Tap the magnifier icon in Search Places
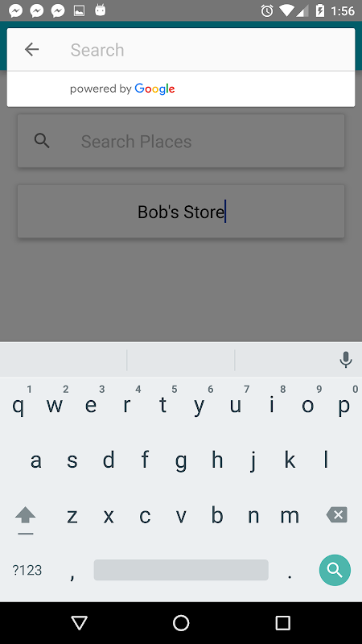362x644 pixels. tap(42, 141)
